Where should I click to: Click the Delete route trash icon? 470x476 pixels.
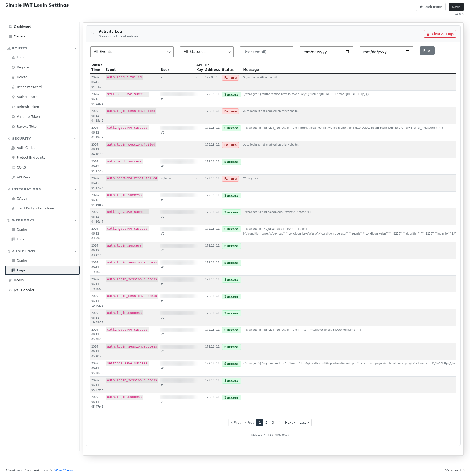point(13,77)
